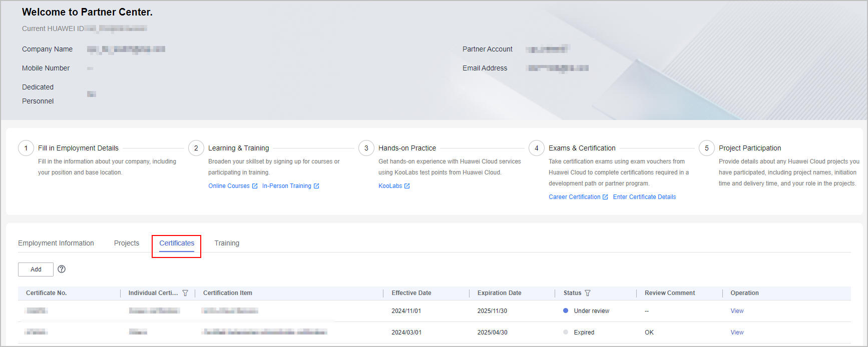The image size is (868, 347).
Task: Click the external link icon next to KooLabs
Action: click(x=407, y=186)
